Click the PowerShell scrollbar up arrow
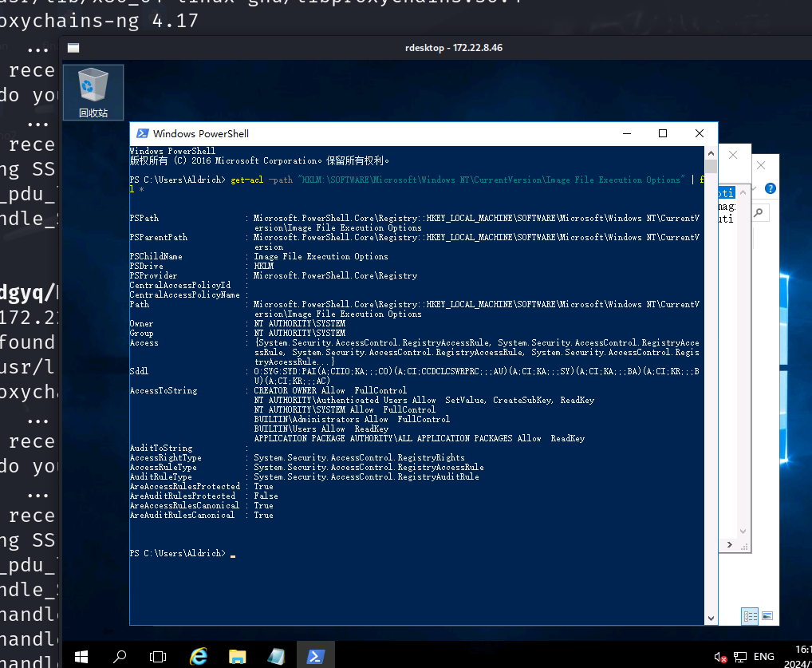The height and width of the screenshot is (668, 812). 711,153
